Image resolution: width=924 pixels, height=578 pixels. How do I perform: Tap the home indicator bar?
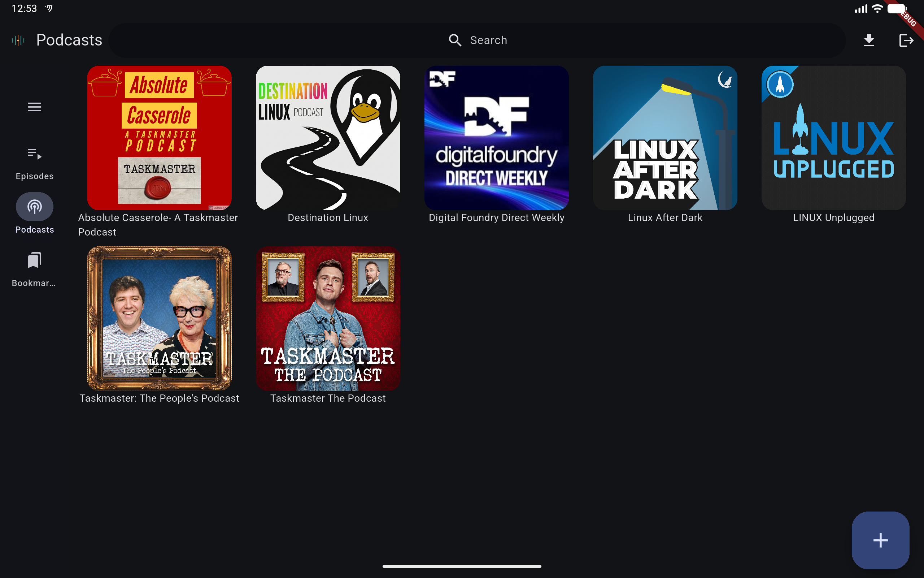click(462, 566)
